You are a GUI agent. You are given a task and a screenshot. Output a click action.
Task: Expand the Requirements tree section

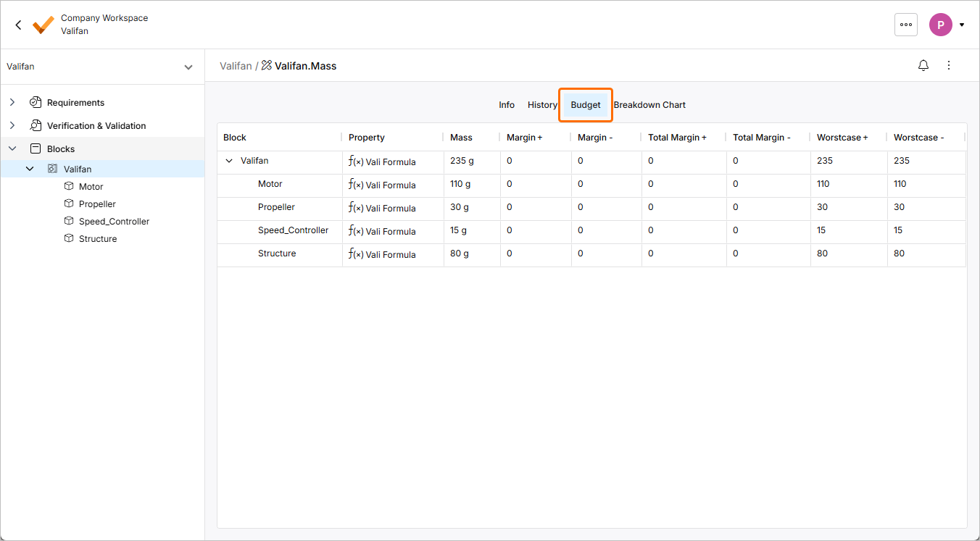(x=12, y=103)
